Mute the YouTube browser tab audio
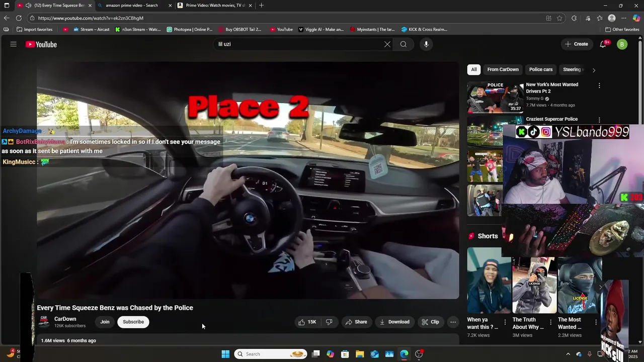Viewport: 644px width, 362px height. click(x=28, y=6)
